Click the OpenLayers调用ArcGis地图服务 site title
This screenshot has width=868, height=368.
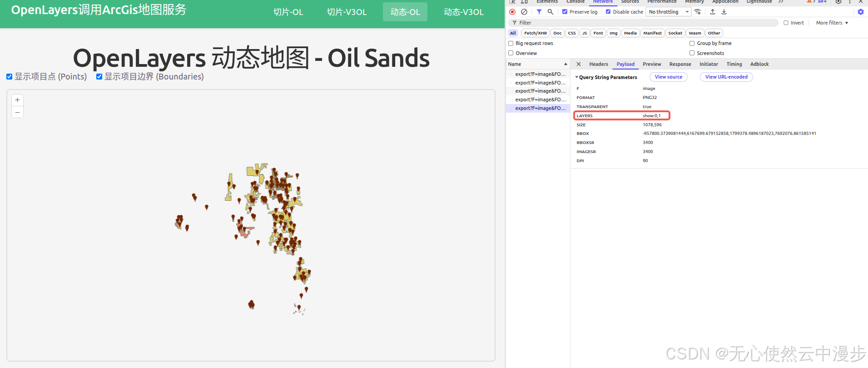(x=99, y=10)
